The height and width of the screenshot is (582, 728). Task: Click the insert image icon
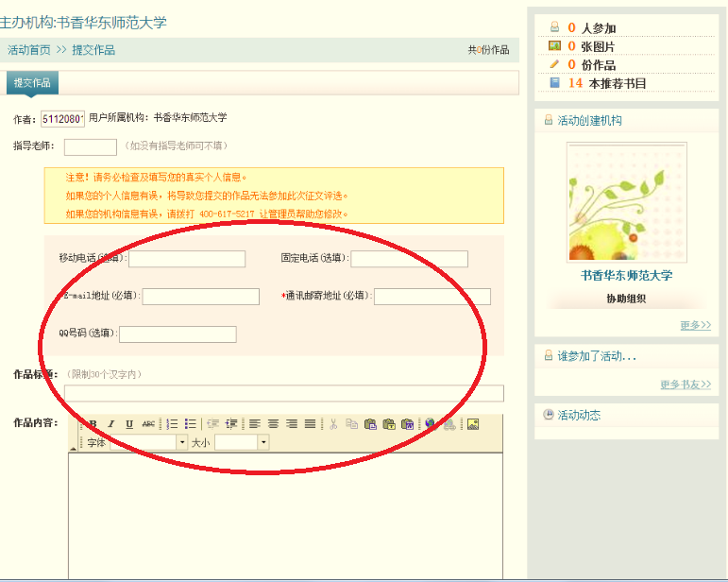pos(473,424)
